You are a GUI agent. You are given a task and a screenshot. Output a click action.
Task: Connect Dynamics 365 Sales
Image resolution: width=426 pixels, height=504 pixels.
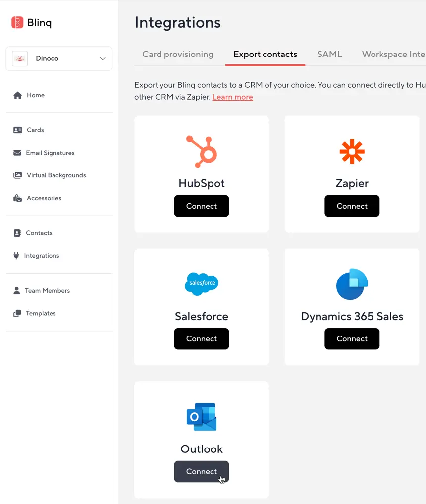pyautogui.click(x=352, y=339)
